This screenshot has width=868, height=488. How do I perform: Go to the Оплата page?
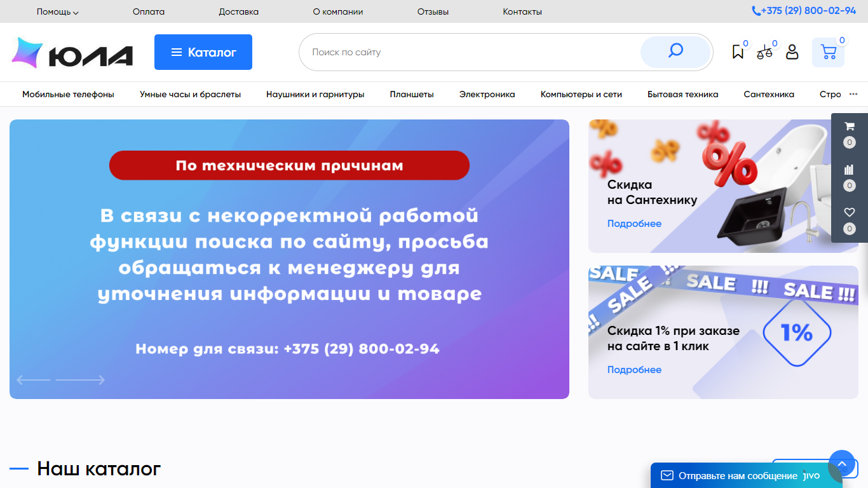[x=149, y=11]
